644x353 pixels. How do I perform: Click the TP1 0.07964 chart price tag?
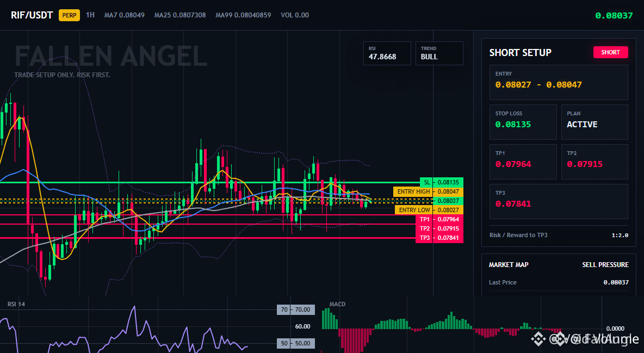(439, 219)
